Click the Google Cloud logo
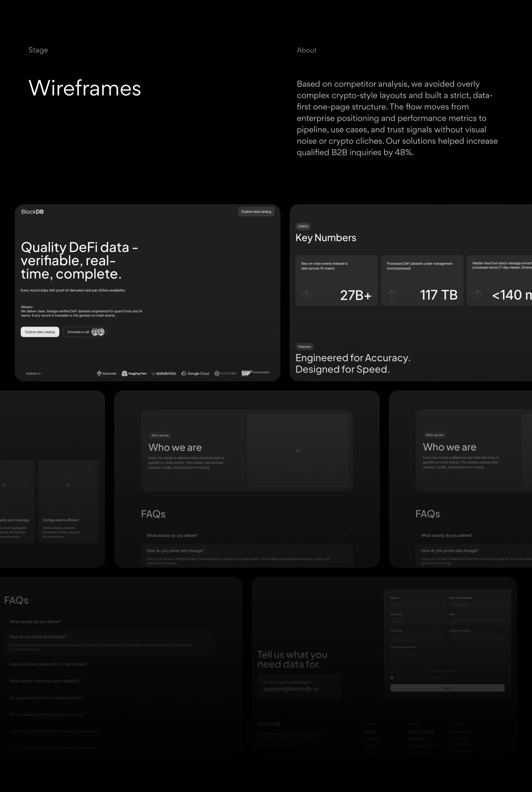Viewport: 532px width, 792px height. pos(195,373)
